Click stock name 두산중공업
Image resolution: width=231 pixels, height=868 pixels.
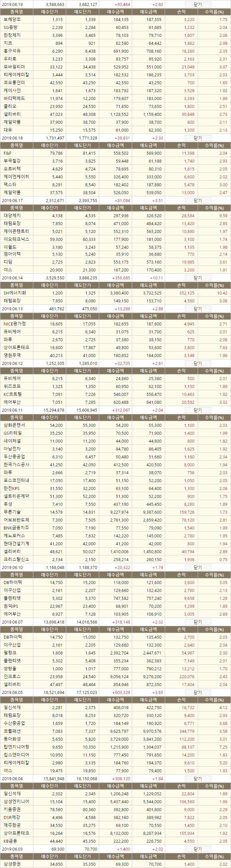pyautogui.click(x=14, y=457)
